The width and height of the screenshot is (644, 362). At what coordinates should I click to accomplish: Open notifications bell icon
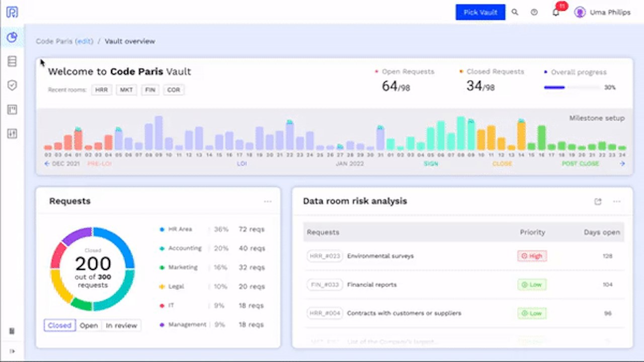tap(556, 12)
